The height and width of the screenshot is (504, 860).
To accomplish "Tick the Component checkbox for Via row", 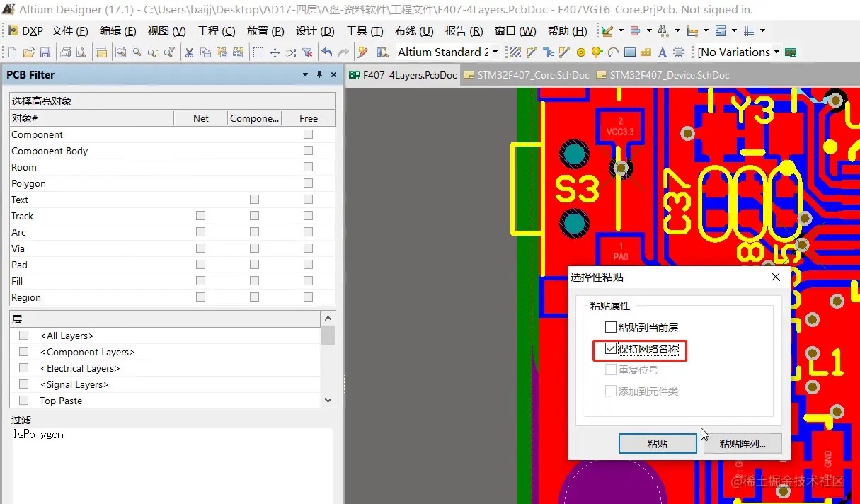I will (x=254, y=248).
